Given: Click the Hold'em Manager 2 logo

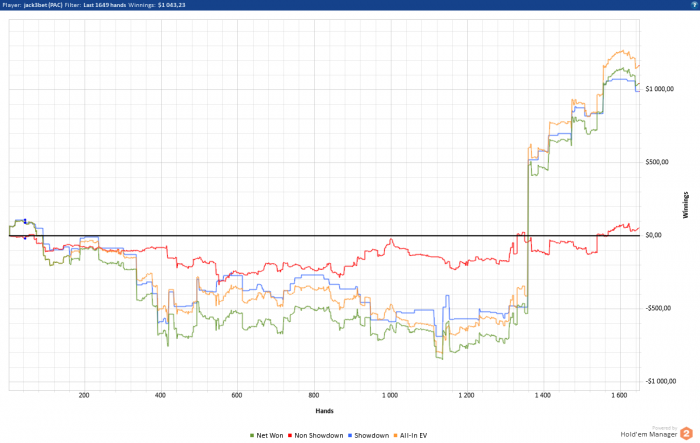Looking at the screenshot, I should pyautogui.click(x=686, y=434).
